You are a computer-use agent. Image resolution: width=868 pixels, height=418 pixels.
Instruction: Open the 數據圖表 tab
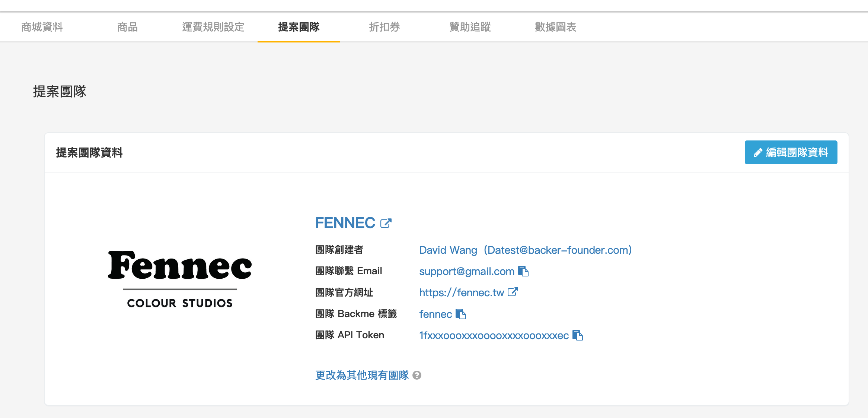[556, 27]
